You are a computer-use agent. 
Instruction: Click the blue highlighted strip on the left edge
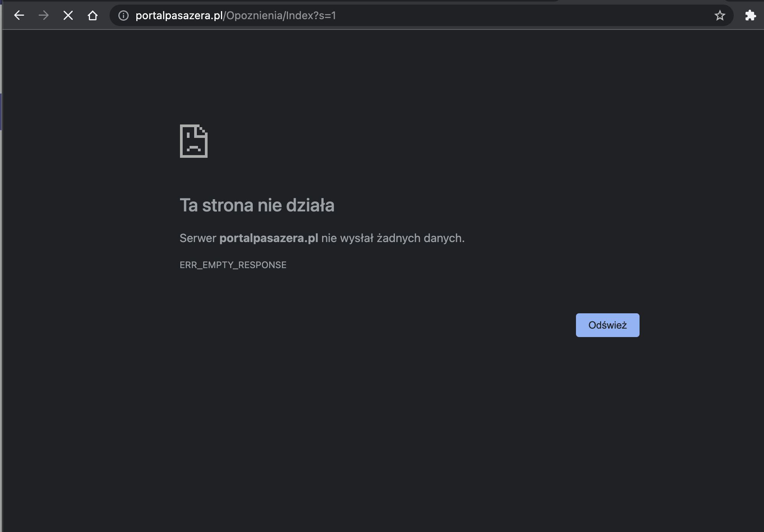click(x=2, y=111)
